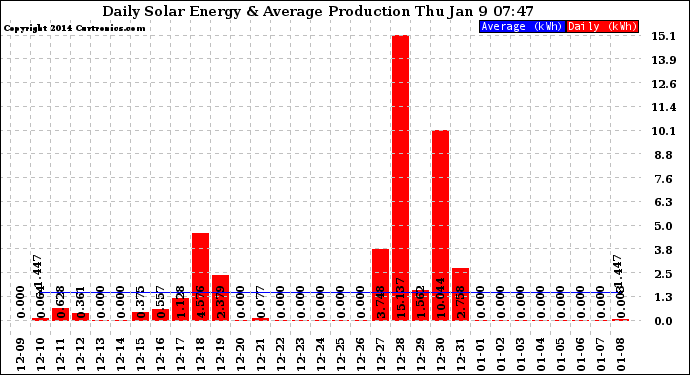The width and height of the screenshot is (690, 375).
Task: Click the 8.8 y-axis label
Action: (x=664, y=155)
